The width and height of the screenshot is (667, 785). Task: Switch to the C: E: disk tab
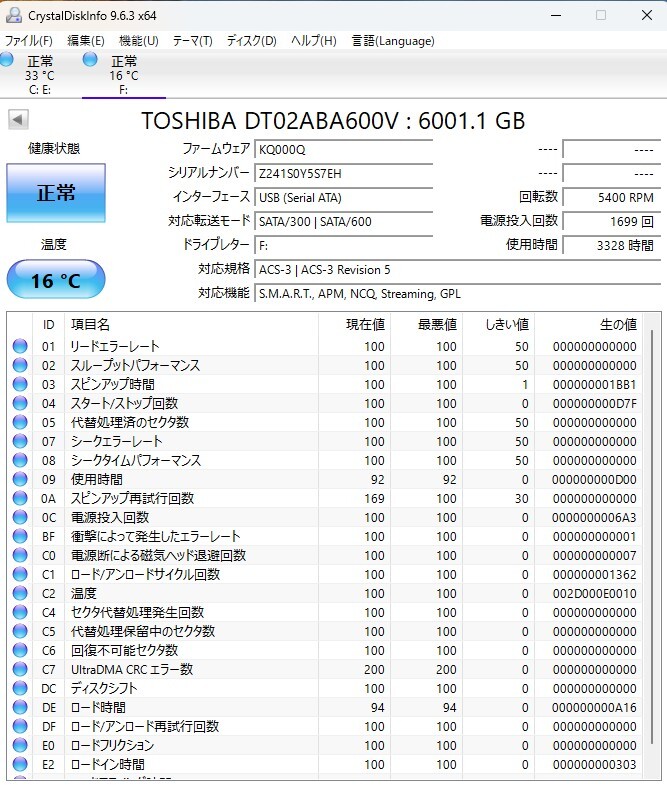coord(40,75)
